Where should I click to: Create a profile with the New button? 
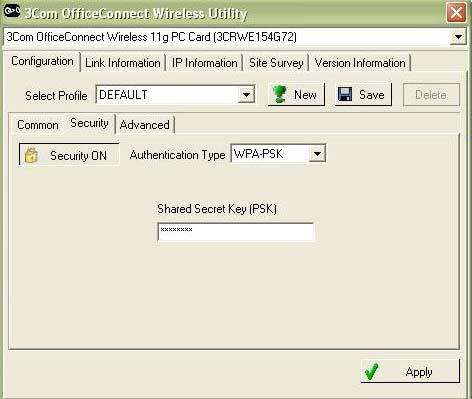click(x=296, y=95)
